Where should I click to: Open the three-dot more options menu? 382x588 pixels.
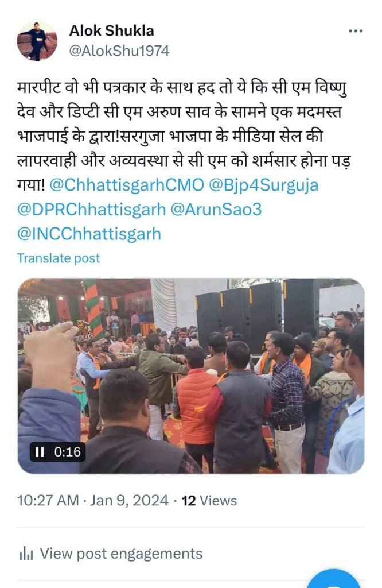point(356,31)
